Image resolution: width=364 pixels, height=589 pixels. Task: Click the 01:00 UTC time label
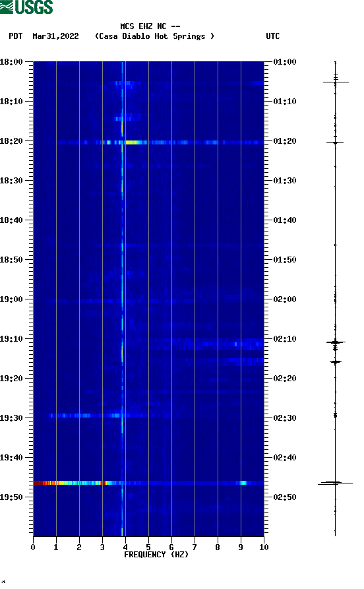285,61
